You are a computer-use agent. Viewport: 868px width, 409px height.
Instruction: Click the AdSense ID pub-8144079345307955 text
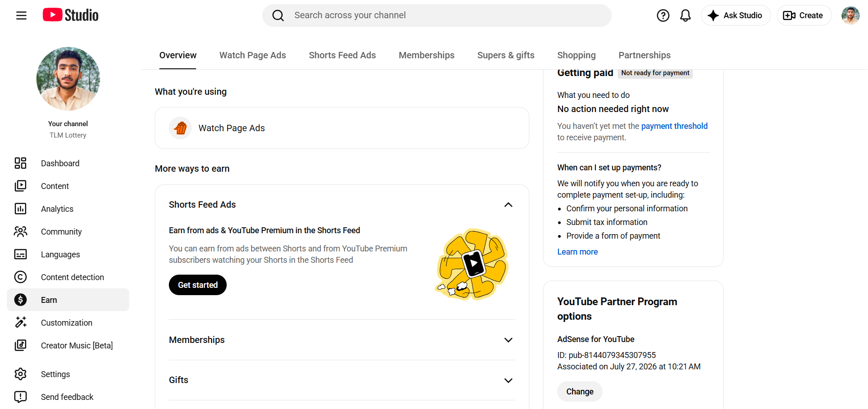tap(607, 355)
